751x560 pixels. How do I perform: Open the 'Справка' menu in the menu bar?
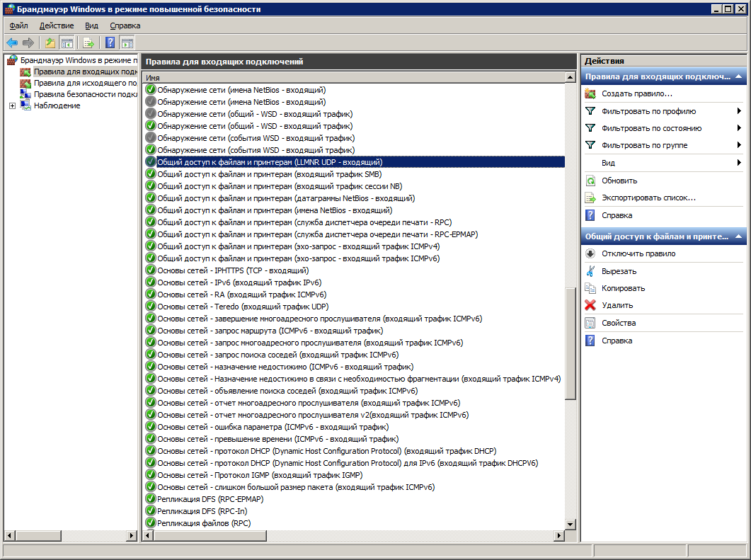tap(125, 26)
